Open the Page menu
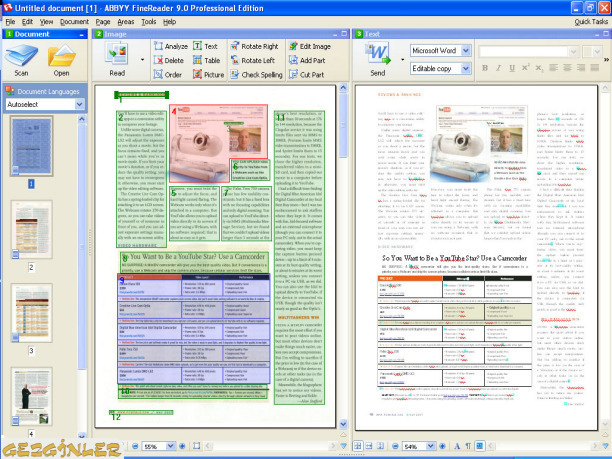The image size is (612, 459). tap(103, 22)
